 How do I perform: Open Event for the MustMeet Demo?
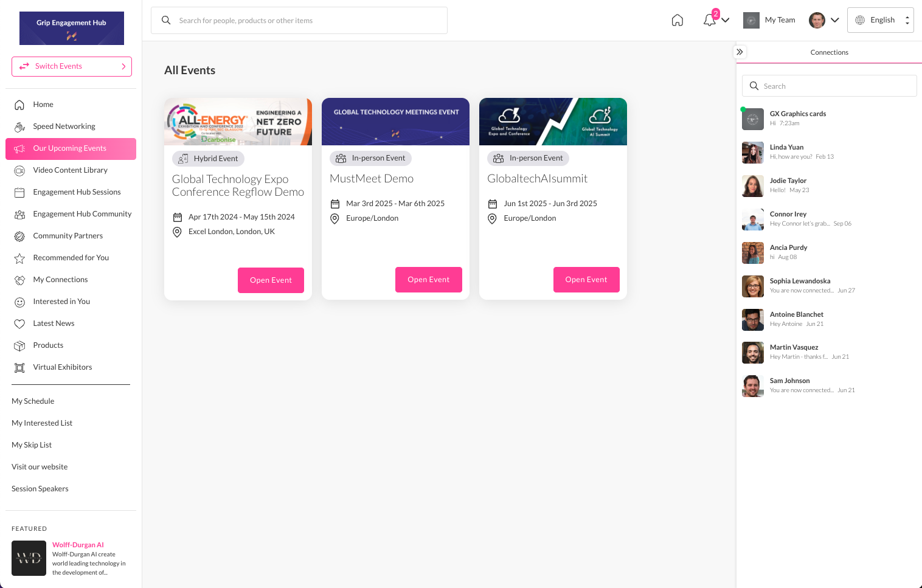tap(428, 280)
